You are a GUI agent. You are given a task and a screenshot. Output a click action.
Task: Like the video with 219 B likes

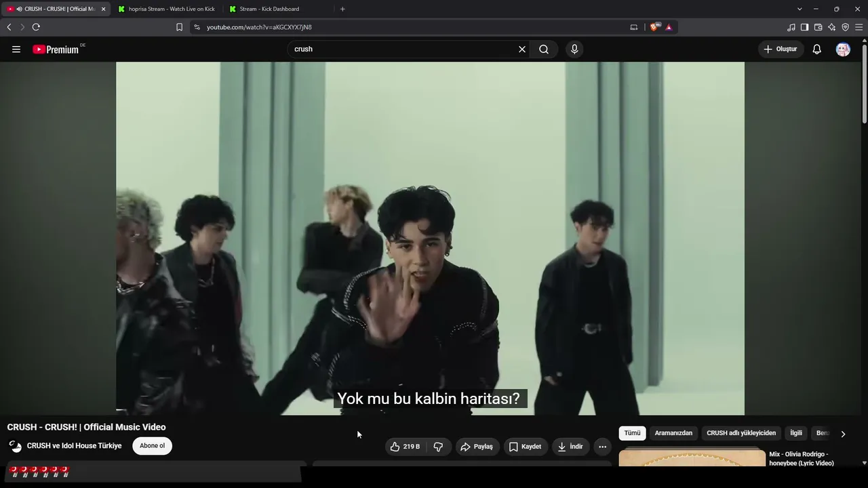404,447
